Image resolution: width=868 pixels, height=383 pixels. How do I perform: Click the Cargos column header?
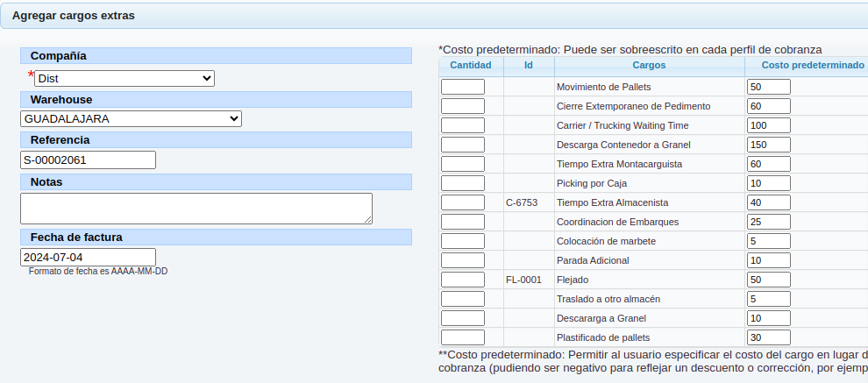pyautogui.click(x=650, y=66)
